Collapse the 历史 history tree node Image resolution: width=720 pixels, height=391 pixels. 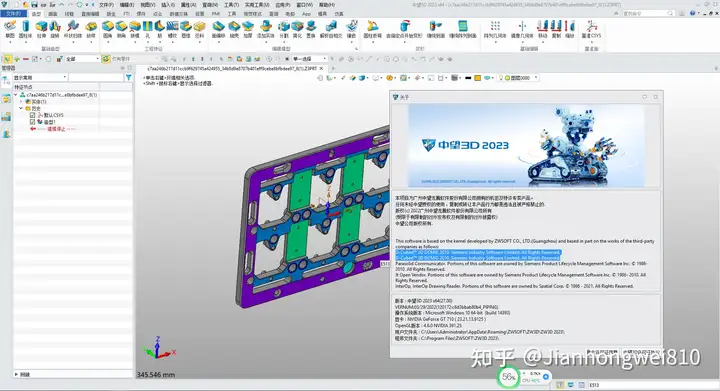click(x=21, y=108)
